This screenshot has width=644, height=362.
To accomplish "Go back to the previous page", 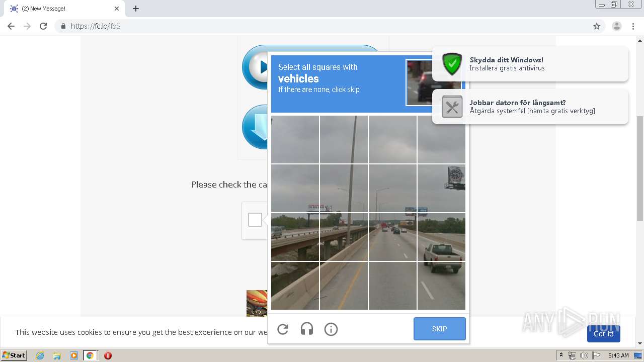I will (11, 26).
